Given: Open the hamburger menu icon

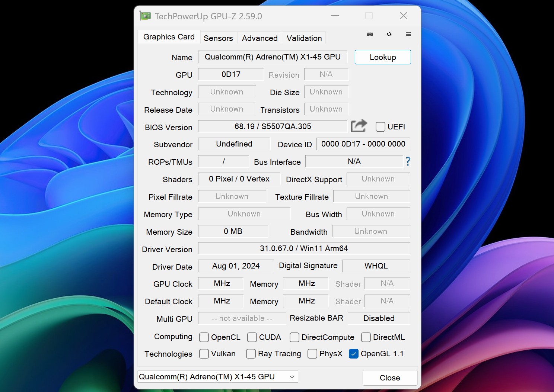Looking at the screenshot, I should pyautogui.click(x=408, y=34).
